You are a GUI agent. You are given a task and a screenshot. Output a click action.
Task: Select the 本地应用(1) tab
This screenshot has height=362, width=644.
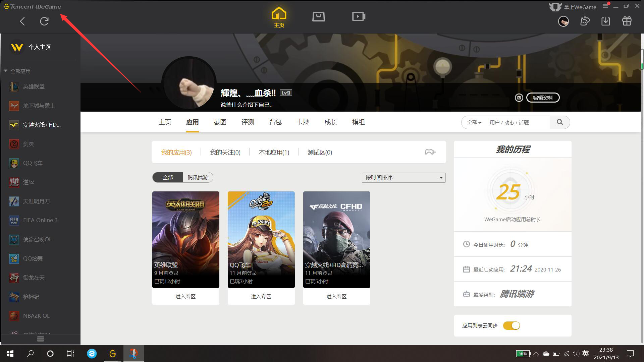[x=274, y=153]
